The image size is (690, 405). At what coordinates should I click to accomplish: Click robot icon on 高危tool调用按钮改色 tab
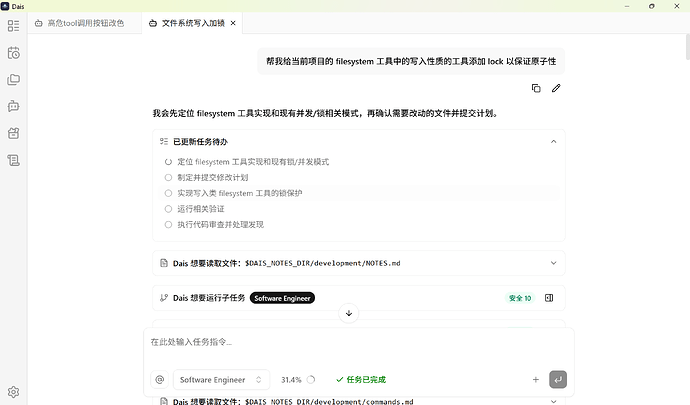39,23
